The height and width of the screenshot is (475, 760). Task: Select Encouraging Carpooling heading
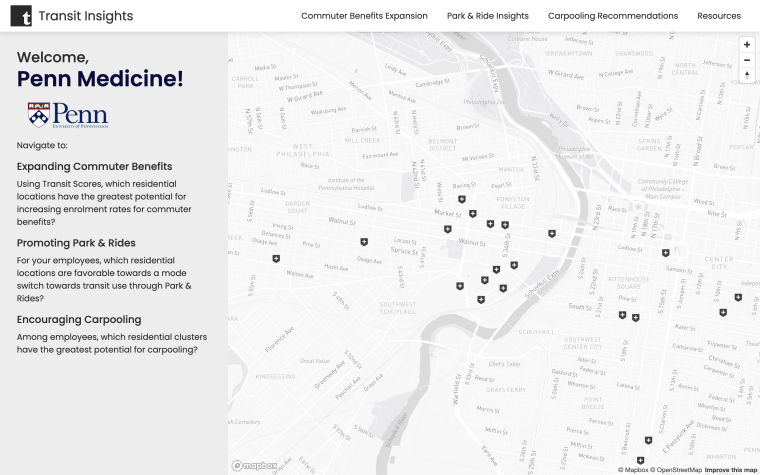coord(79,319)
